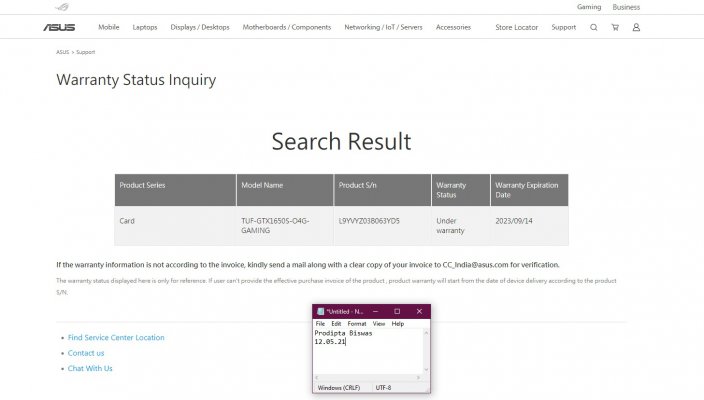Click the Warranty Status Inquiry heading
The width and height of the screenshot is (704, 400).
pos(136,80)
